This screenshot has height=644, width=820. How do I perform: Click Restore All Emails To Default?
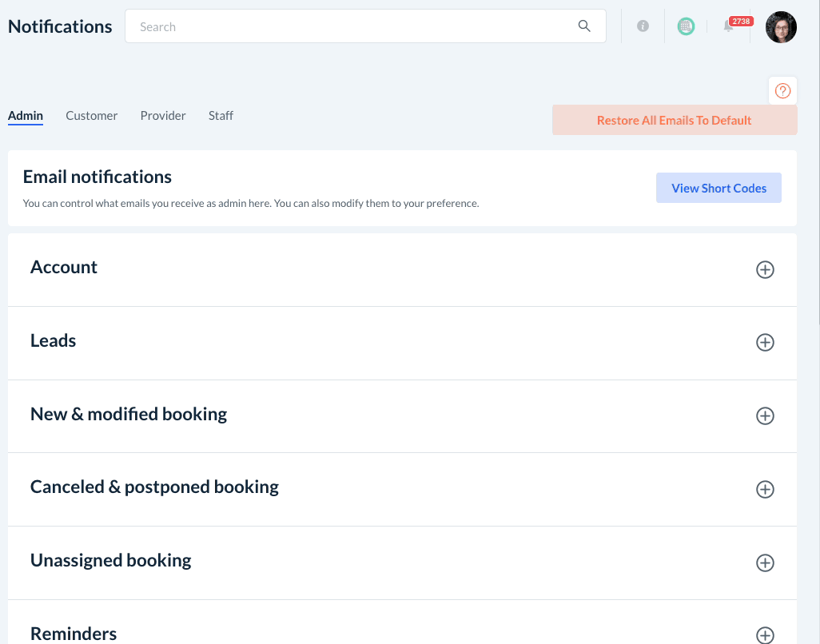coord(674,121)
